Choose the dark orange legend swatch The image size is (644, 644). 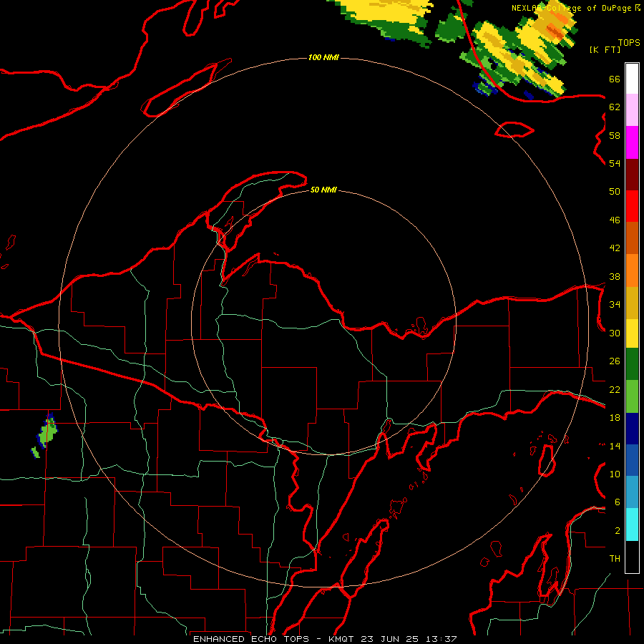coord(632,238)
